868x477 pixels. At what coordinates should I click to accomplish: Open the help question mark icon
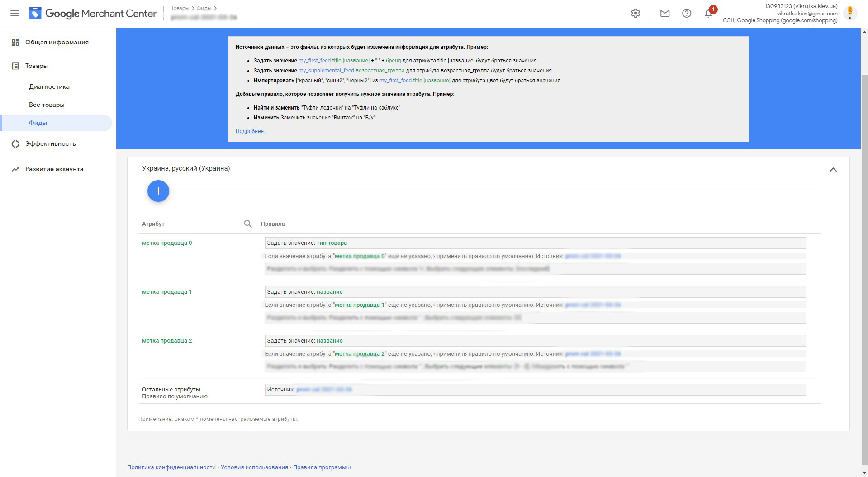pos(687,14)
